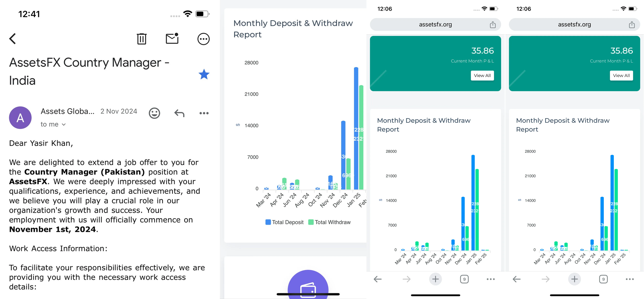Add an emoji reaction to the message
Screen dimensions: 644x299
(155, 113)
